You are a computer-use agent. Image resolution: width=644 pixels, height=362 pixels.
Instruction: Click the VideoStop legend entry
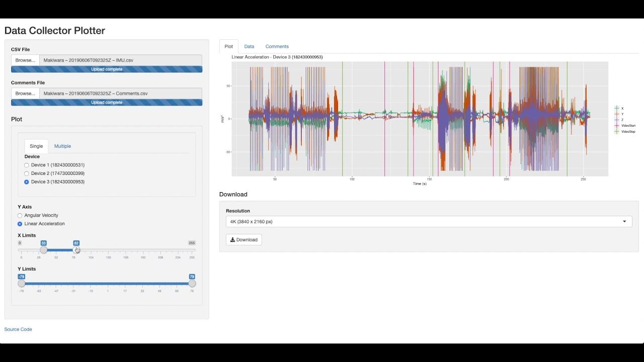pos(625,132)
